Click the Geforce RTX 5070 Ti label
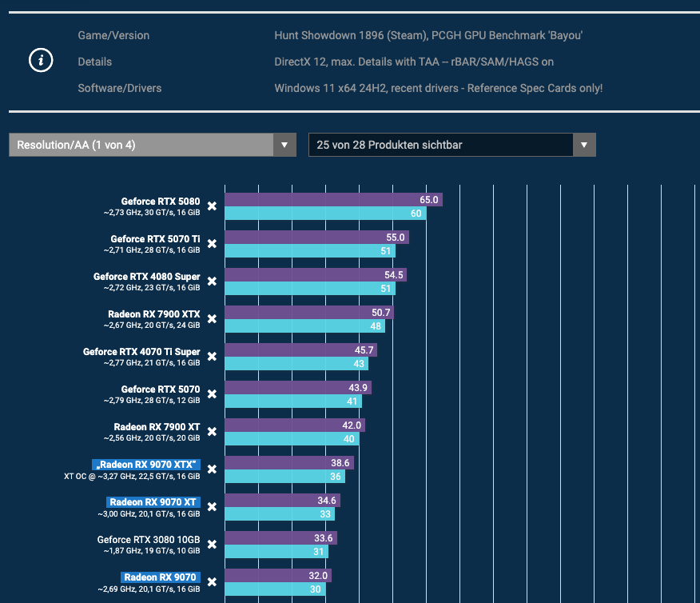Image resolution: width=700 pixels, height=603 pixels. tap(155, 239)
